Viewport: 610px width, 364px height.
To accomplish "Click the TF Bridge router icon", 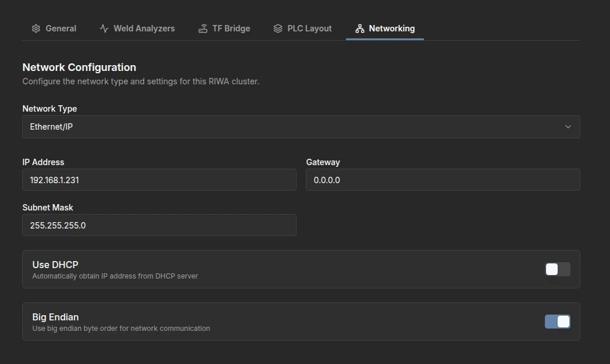I will pos(203,28).
